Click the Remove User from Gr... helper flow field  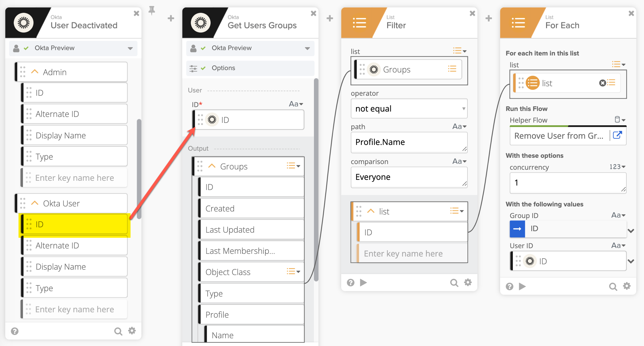pyautogui.click(x=559, y=136)
